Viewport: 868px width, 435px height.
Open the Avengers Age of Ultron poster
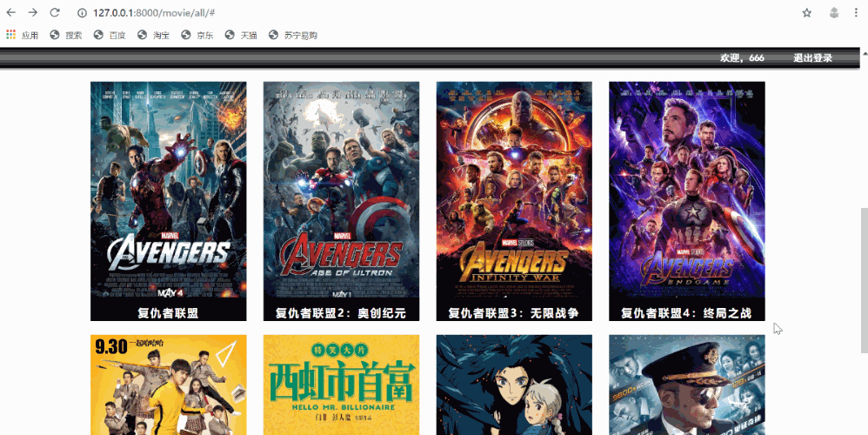click(341, 190)
